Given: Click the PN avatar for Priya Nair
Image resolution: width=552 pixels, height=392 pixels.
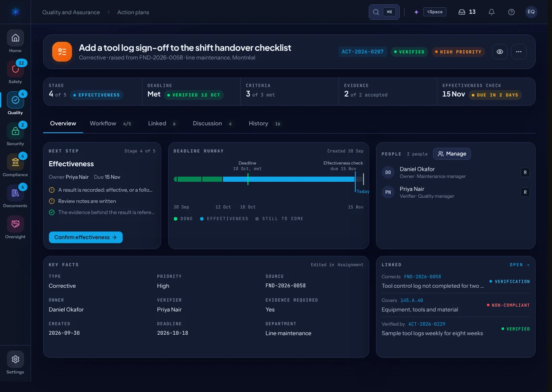Looking at the screenshot, I should pyautogui.click(x=388, y=192).
